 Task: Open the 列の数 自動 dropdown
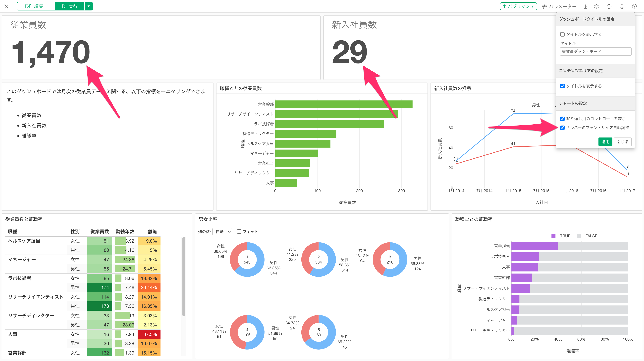[222, 232]
